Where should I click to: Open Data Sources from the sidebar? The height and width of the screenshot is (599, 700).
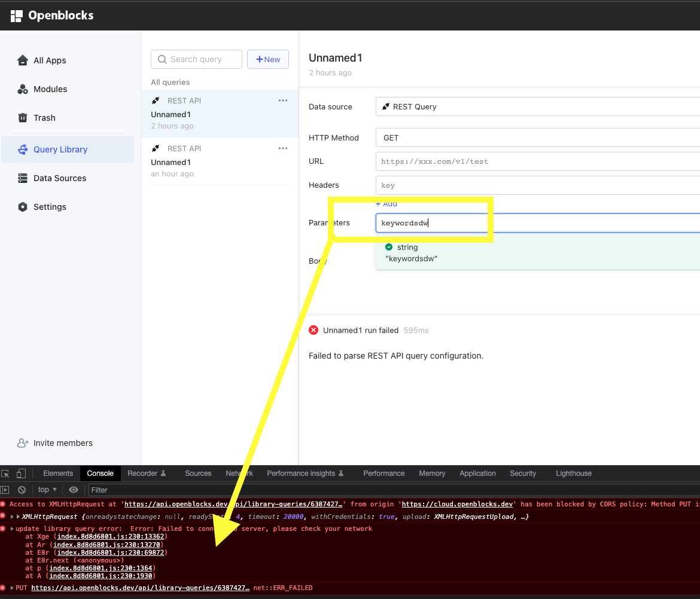tap(23, 178)
